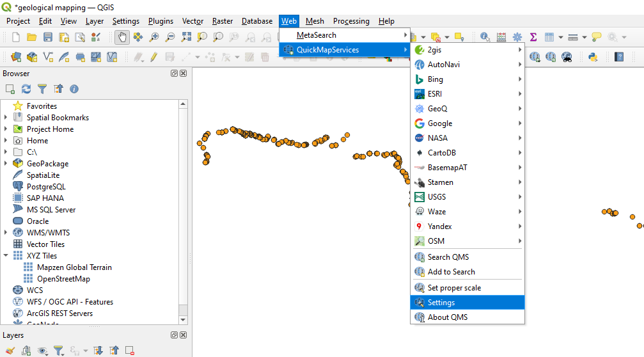644x357 pixels.
Task: Create a New SpatiaLite Layer feather icon
Action: pyautogui.click(x=64, y=57)
